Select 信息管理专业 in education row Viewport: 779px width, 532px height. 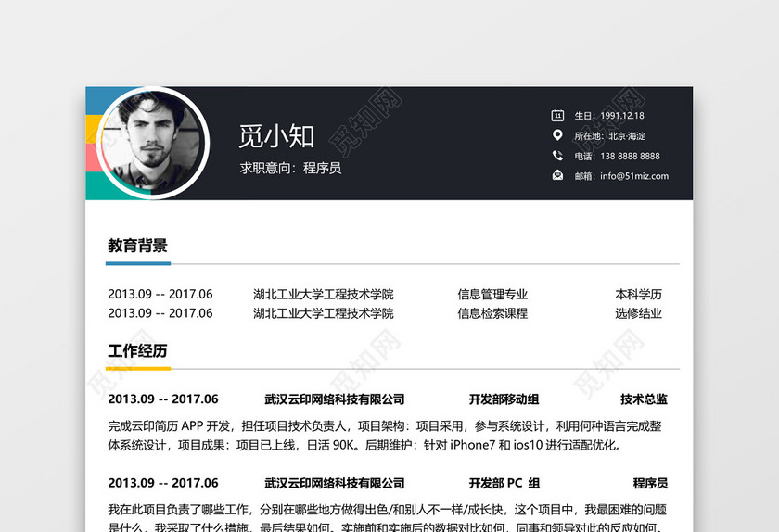click(x=492, y=295)
